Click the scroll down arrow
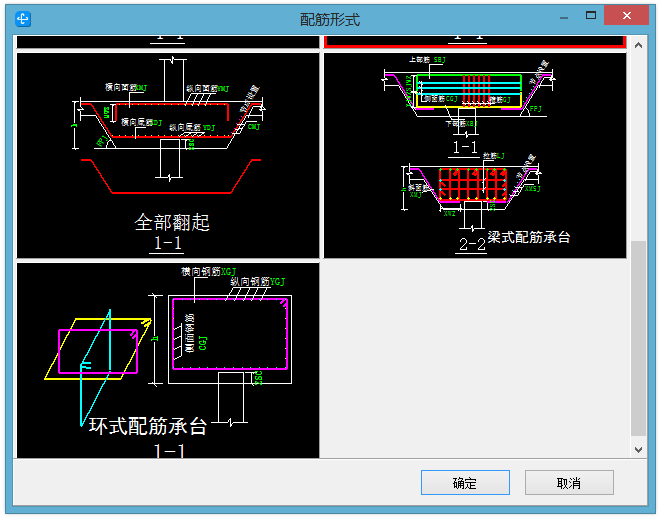The height and width of the screenshot is (524, 667). click(x=638, y=450)
